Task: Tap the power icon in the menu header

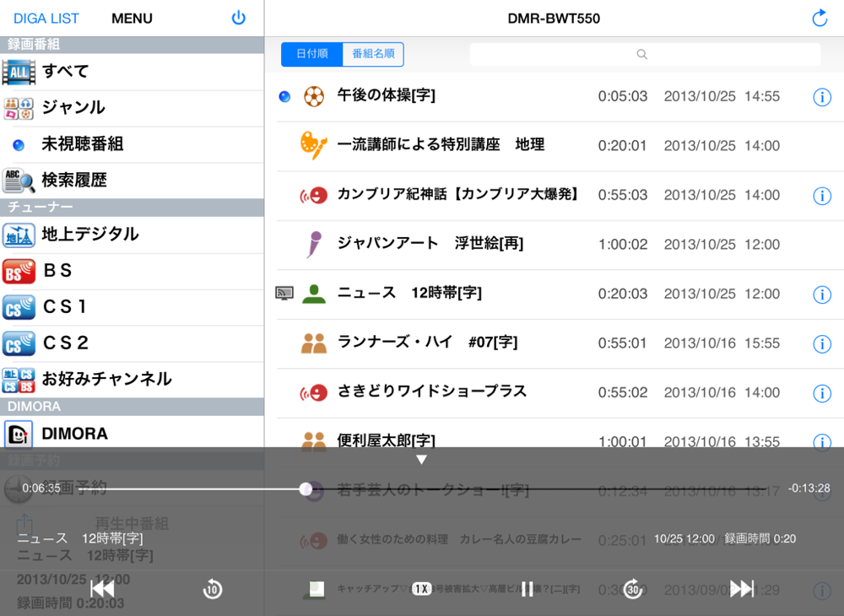Action: coord(239,19)
